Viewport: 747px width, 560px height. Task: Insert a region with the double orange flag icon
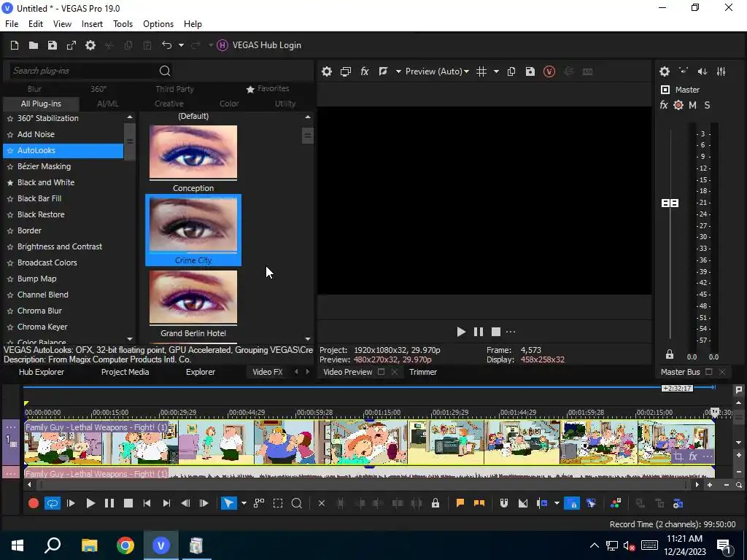[479, 503]
